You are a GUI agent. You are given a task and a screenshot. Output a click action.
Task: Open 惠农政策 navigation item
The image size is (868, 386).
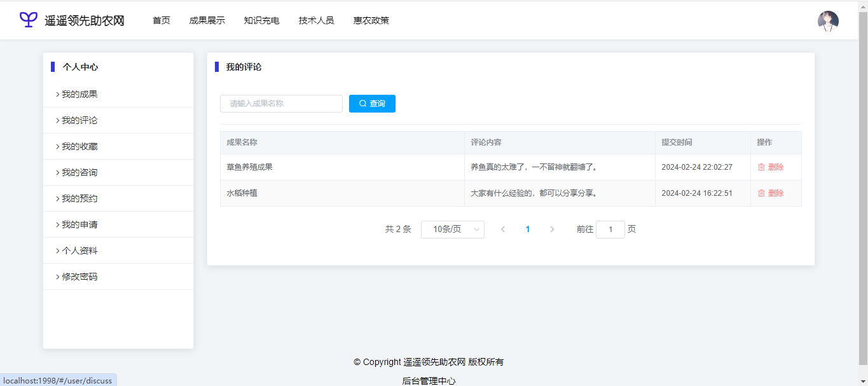click(371, 20)
